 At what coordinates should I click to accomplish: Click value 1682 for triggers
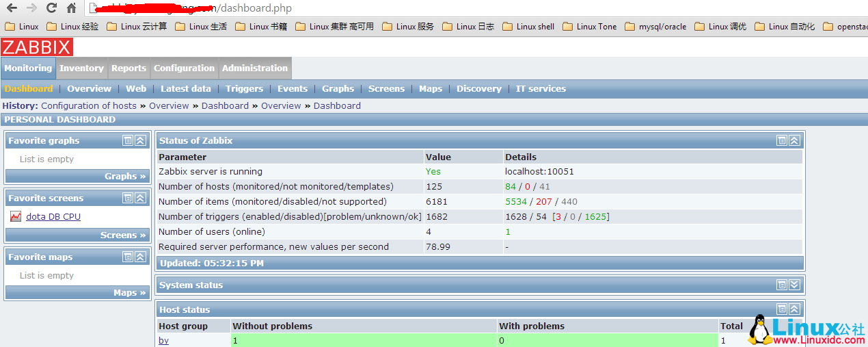(437, 216)
